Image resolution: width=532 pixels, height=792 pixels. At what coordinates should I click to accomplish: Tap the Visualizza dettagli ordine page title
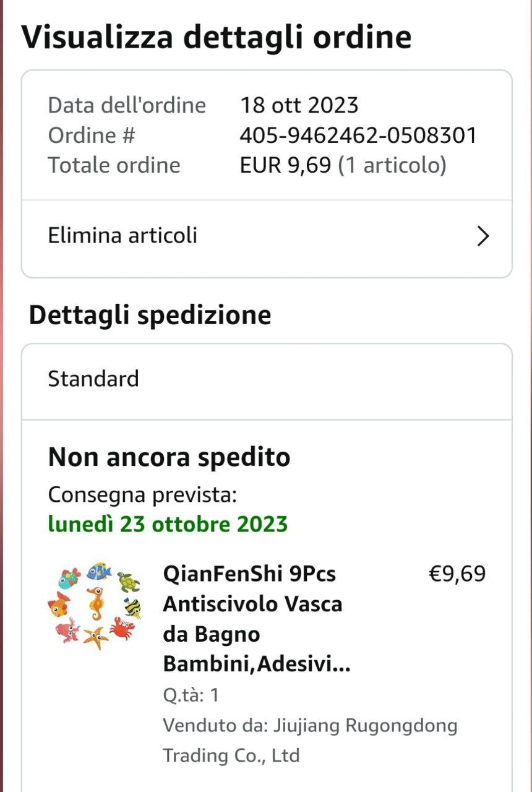point(217,37)
